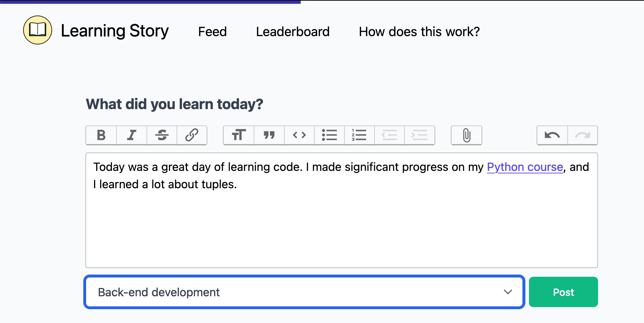Insert a block quote
The width and height of the screenshot is (644, 323).
pyautogui.click(x=269, y=135)
